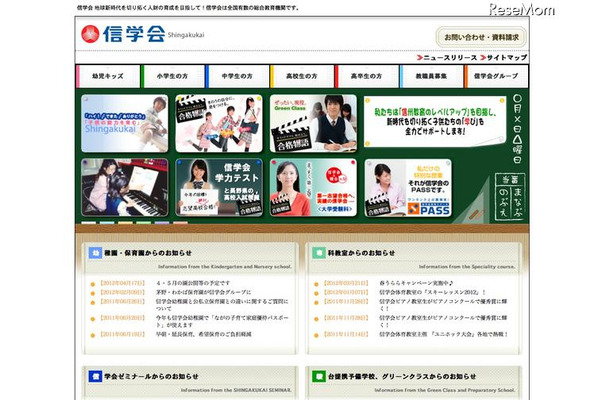Click heading 科教室からのお知らせ

pyautogui.click(x=361, y=253)
